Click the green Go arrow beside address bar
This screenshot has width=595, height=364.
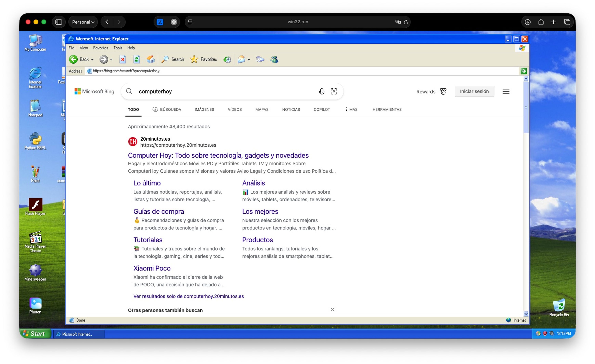[x=523, y=71]
